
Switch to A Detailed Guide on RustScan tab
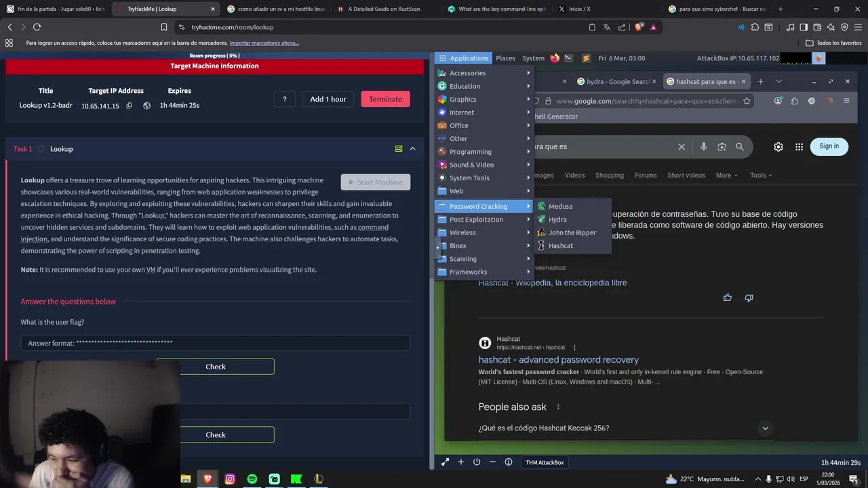coord(385,9)
